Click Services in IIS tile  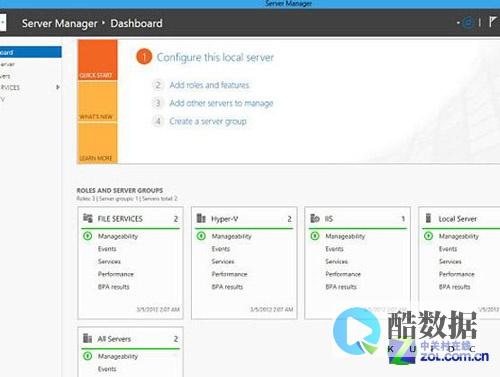(336, 261)
